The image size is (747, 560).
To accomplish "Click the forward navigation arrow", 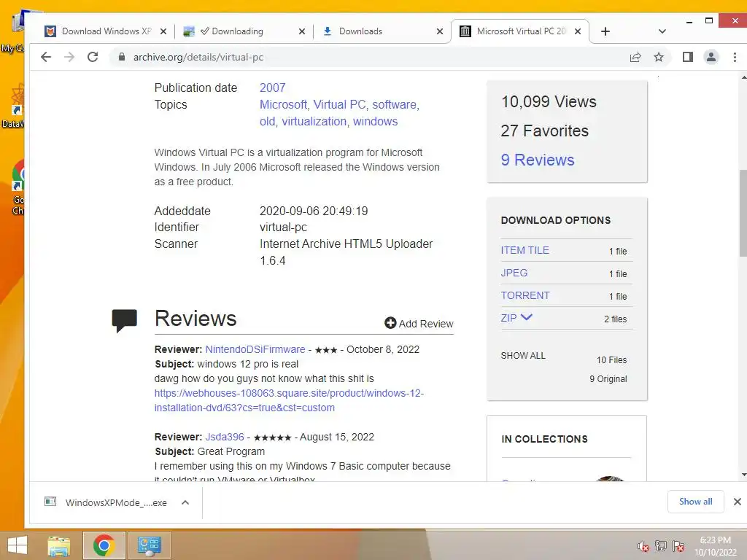I will 69,57.
